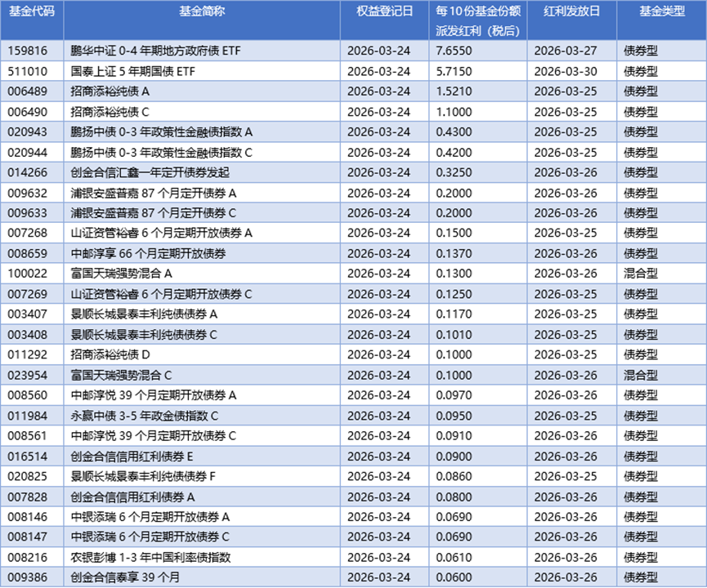This screenshot has width=707, height=588.
Task: Click 鹏扬中债 0-3 年政策性金融债指数 C
Action: click(161, 153)
